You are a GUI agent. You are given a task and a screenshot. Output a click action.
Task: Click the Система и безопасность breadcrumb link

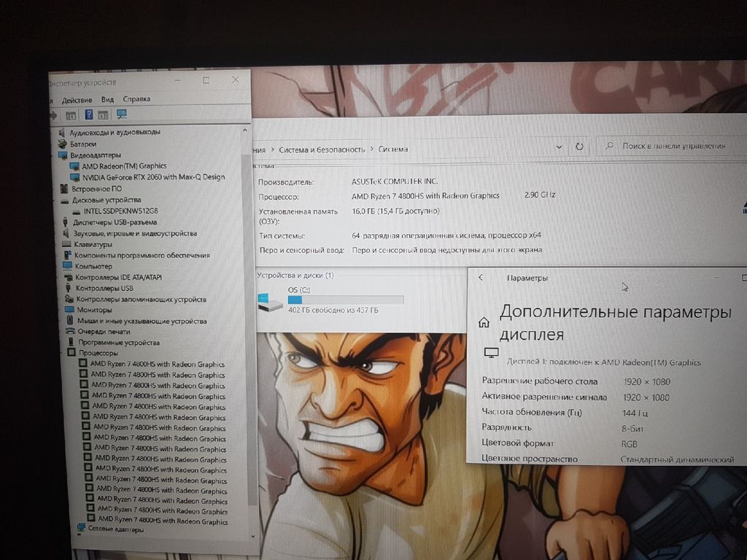tap(322, 149)
